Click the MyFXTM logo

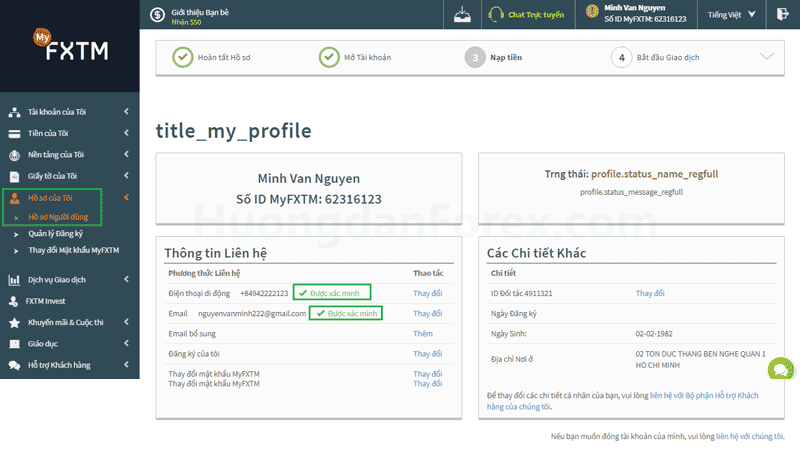71,45
